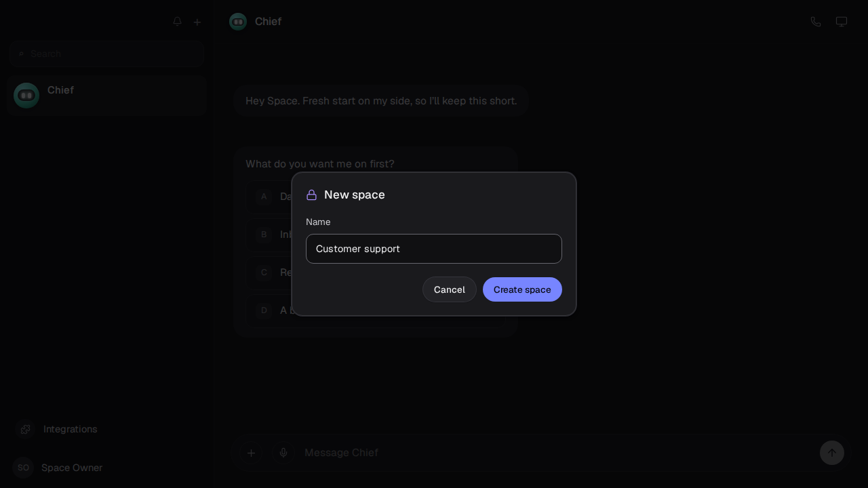868x488 pixels.
Task: Click the Chief avatar in chat header
Action: coord(238,22)
